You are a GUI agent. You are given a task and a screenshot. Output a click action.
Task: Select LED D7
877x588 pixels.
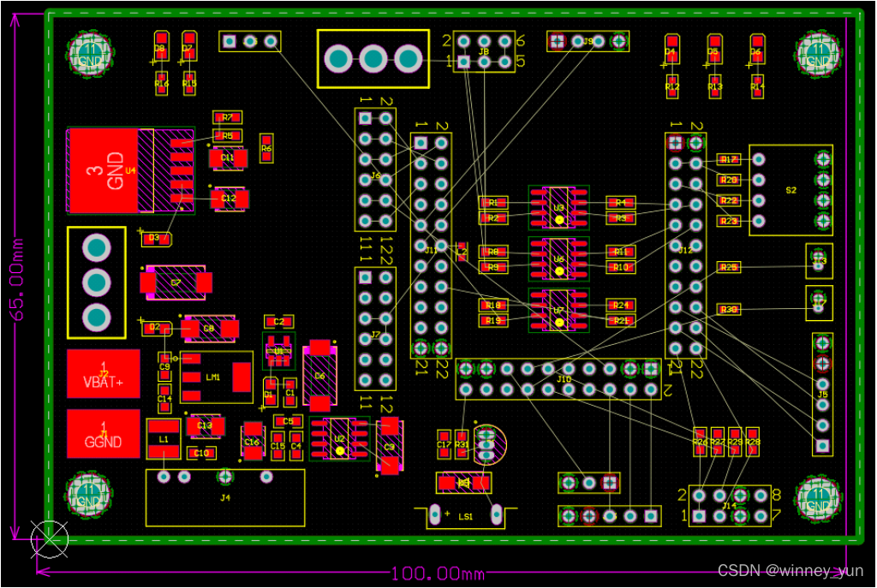tap(189, 48)
